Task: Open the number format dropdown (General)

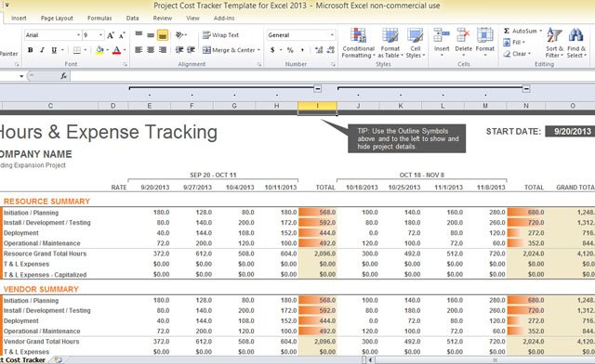Action: click(x=332, y=35)
